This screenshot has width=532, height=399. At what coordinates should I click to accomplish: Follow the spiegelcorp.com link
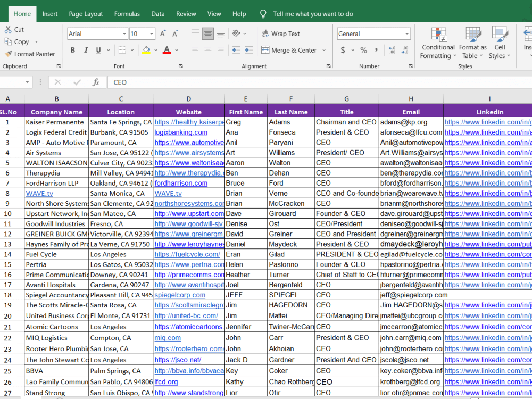pos(180,295)
